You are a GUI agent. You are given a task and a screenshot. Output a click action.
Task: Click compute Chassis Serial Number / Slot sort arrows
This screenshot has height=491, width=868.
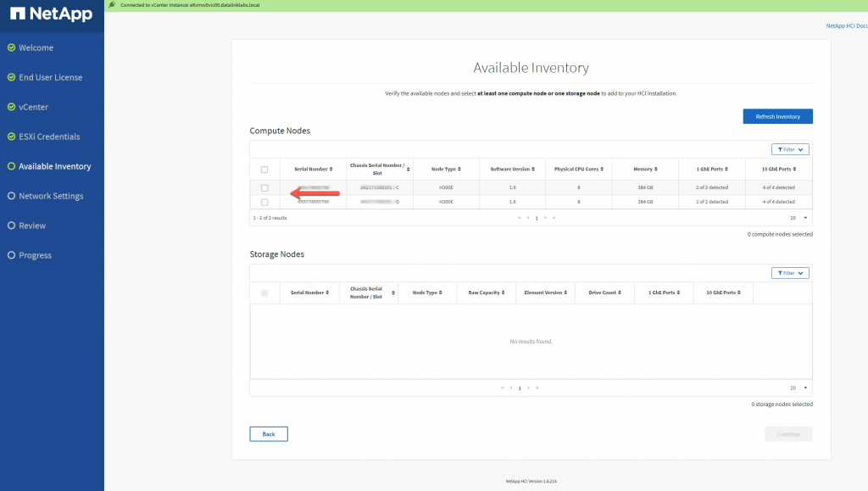408,169
